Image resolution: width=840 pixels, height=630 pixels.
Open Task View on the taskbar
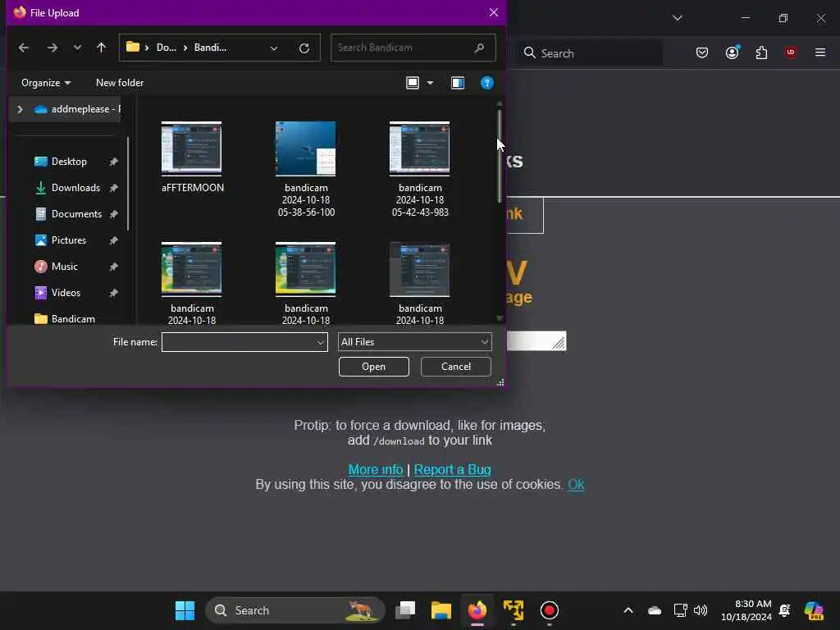pos(405,610)
